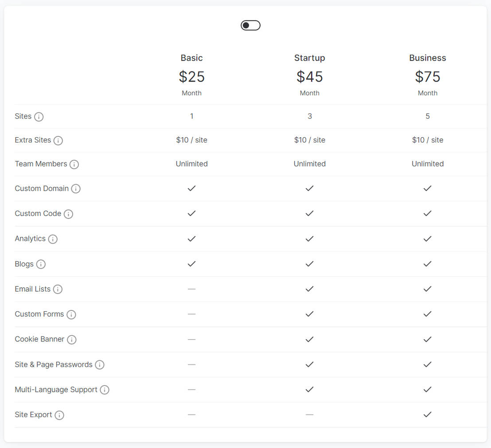
Task: Open the Team Members info icon
Action: (74, 164)
